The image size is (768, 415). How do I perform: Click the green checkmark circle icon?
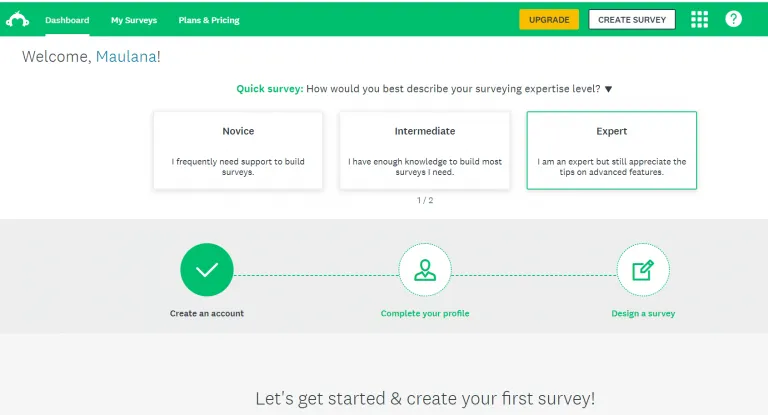tap(207, 269)
